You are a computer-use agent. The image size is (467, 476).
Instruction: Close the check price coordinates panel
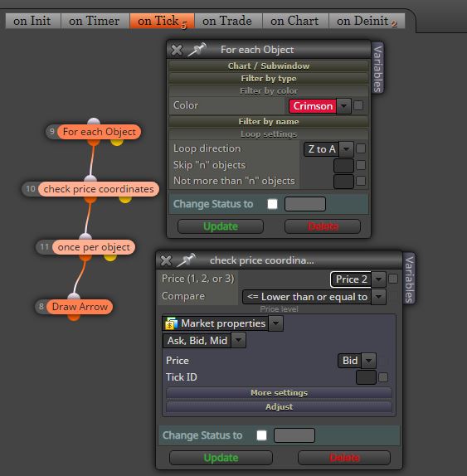pos(166,260)
